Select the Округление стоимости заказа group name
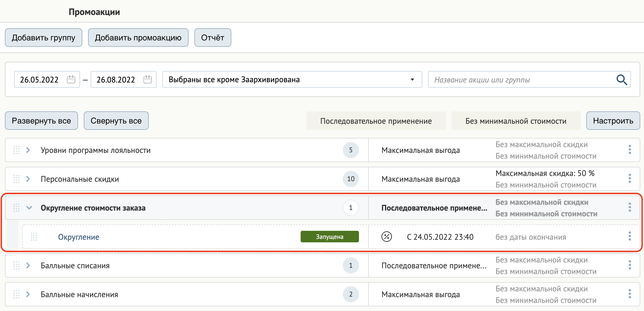 (93, 208)
